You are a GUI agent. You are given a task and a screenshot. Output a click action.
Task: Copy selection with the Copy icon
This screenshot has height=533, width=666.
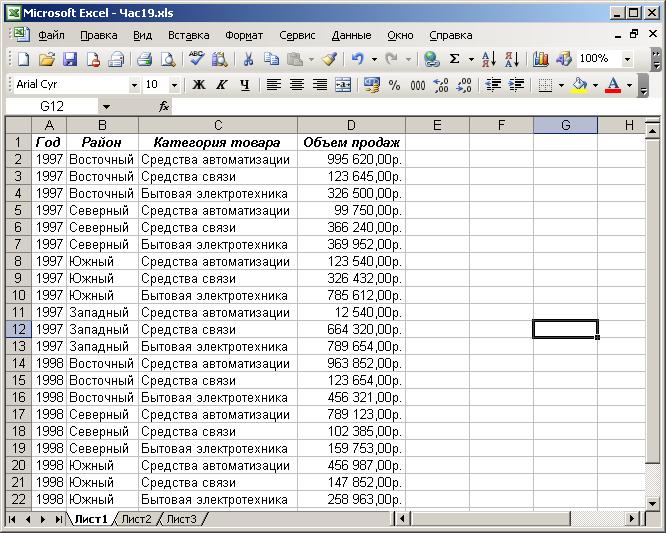click(x=271, y=59)
